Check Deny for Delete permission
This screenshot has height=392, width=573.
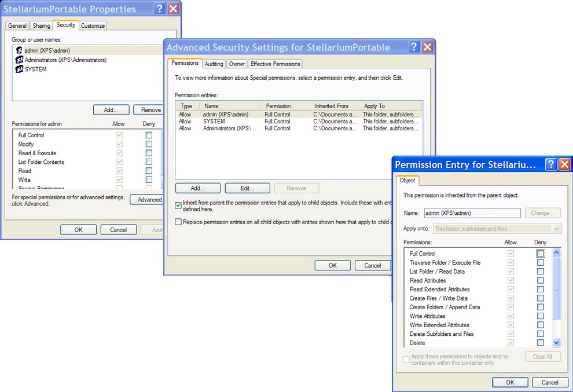pos(540,343)
